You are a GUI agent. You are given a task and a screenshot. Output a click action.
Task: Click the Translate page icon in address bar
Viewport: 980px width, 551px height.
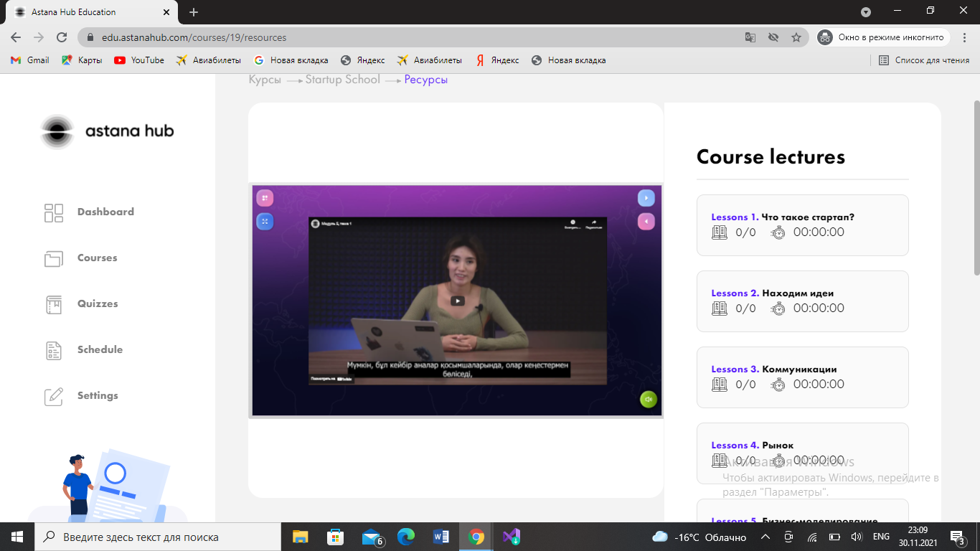(750, 37)
